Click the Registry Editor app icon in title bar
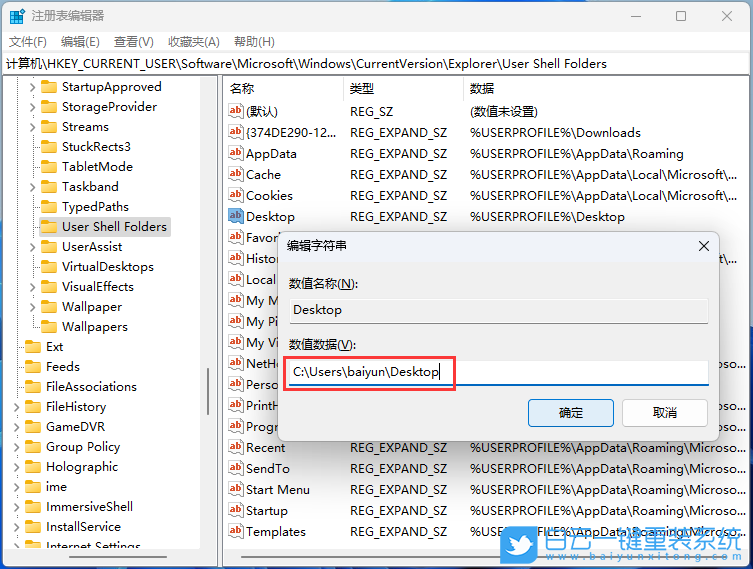The width and height of the screenshot is (753, 569). (17, 16)
